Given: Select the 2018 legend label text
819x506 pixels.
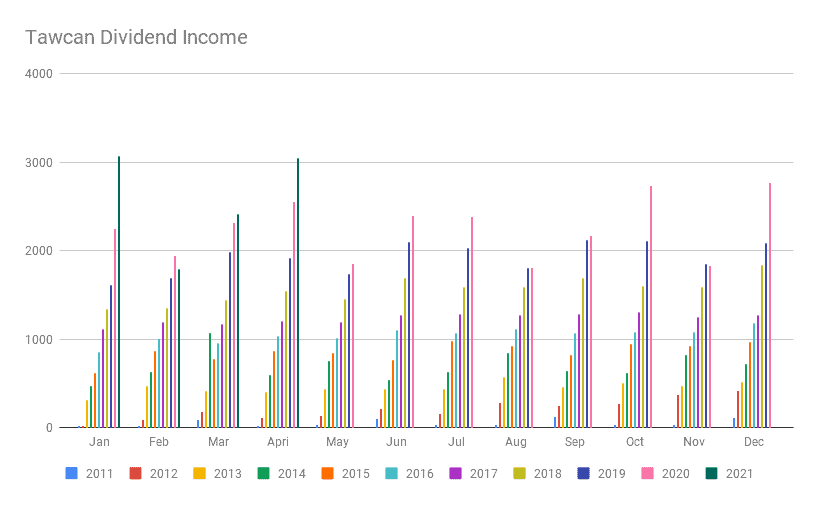Looking at the screenshot, I should (x=548, y=474).
